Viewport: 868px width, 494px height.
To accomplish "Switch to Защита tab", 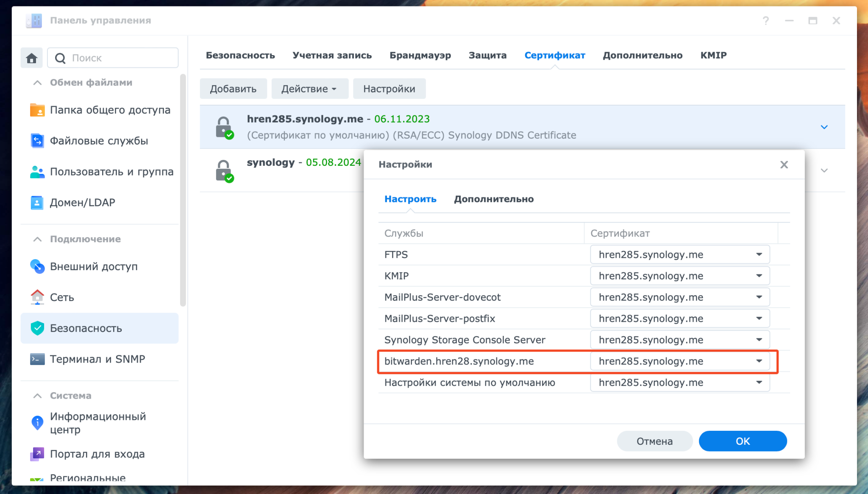I will coord(487,55).
